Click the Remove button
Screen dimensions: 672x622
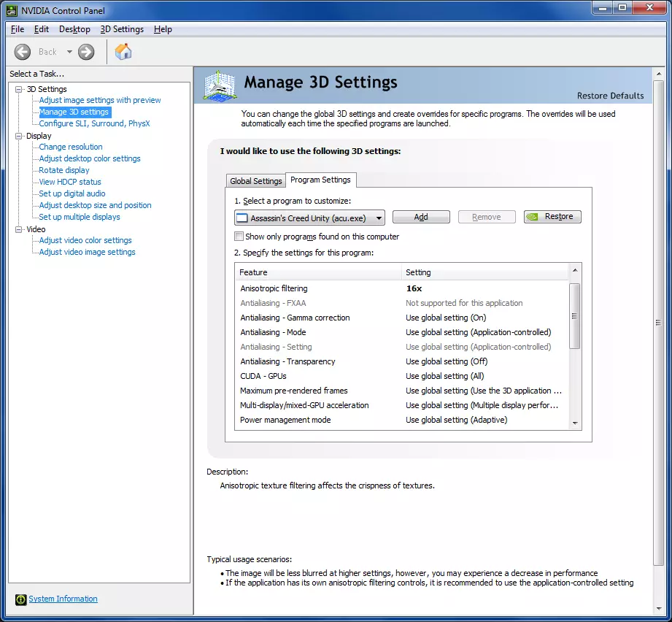pos(487,217)
